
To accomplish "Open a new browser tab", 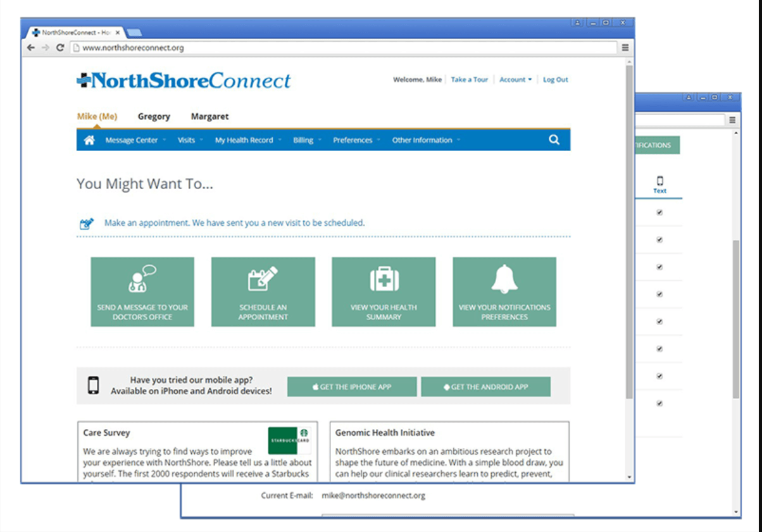I will click(x=134, y=32).
